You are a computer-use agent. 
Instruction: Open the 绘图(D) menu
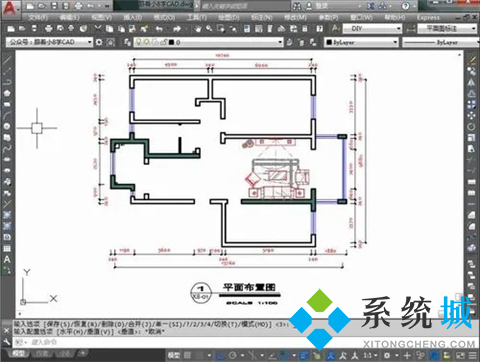point(229,17)
